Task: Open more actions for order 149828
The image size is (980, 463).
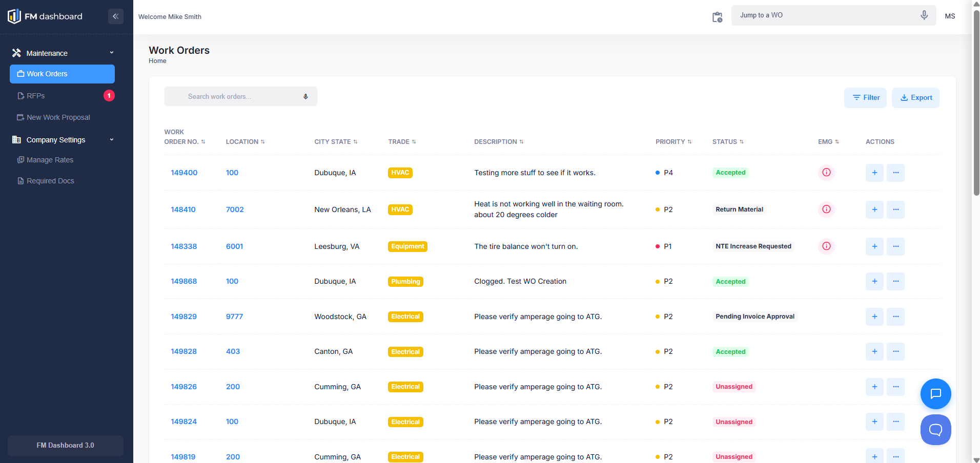Action: point(896,351)
